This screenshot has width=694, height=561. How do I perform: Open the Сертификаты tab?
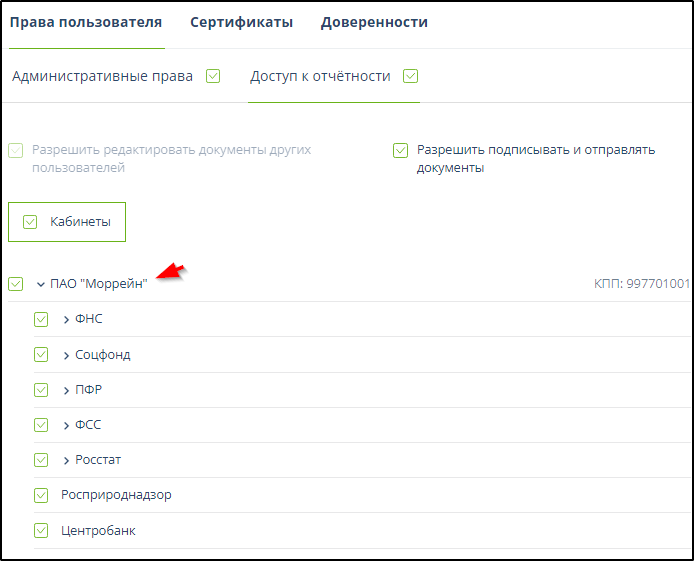pyautogui.click(x=241, y=22)
